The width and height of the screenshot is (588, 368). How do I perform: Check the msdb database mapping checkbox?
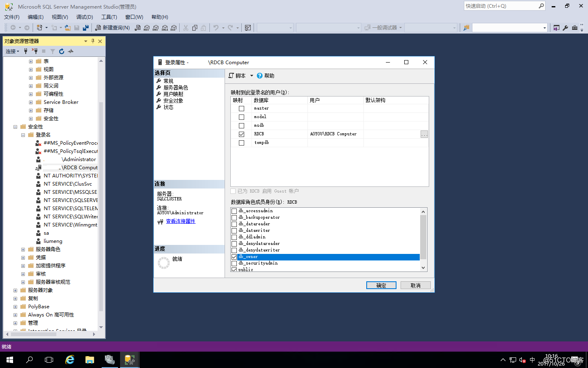pos(242,126)
